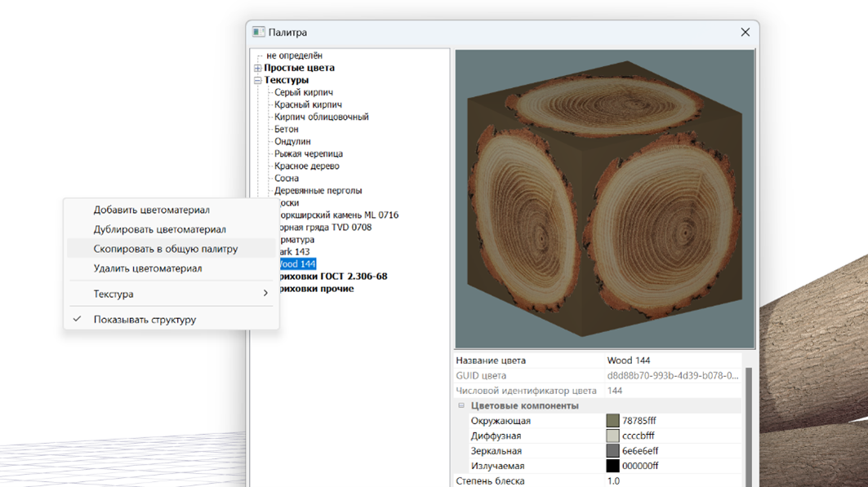Viewport: 868px width, 487px height.
Task: Collapse the Цветовые компоненты property group
Action: point(461,405)
